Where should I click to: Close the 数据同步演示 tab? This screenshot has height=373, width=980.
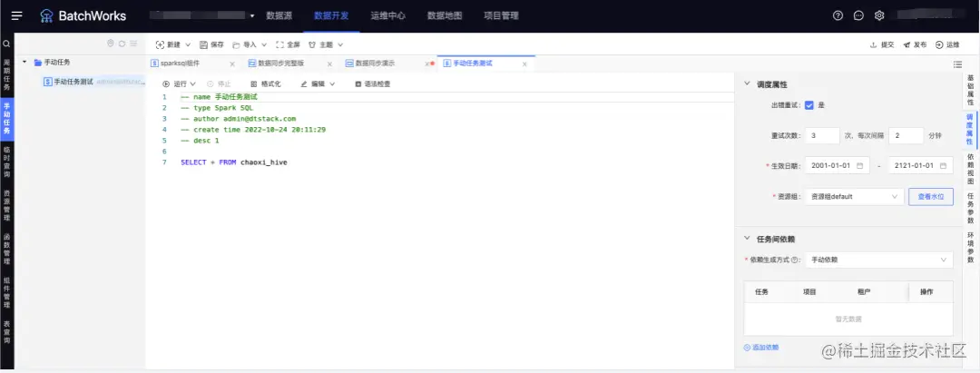[x=426, y=64]
